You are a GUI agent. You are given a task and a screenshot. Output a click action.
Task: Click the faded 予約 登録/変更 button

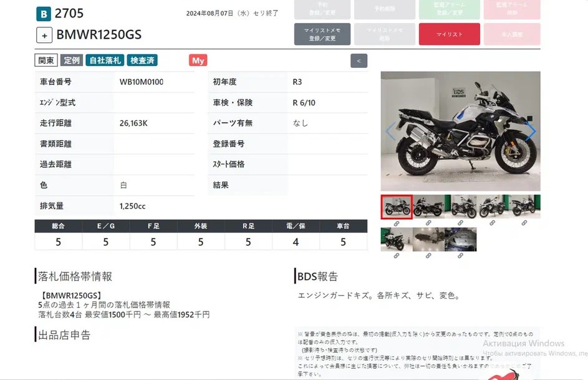[x=322, y=9]
